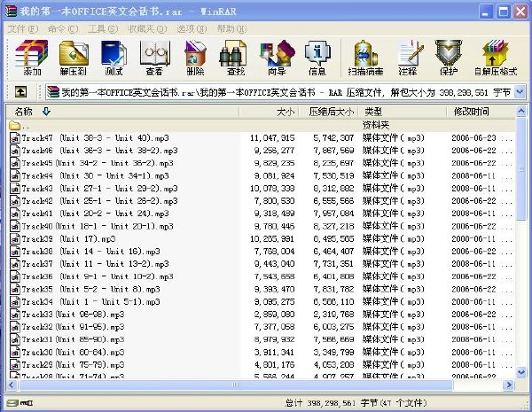
Task: Select the parent folder '..' icon
Action: point(14,126)
